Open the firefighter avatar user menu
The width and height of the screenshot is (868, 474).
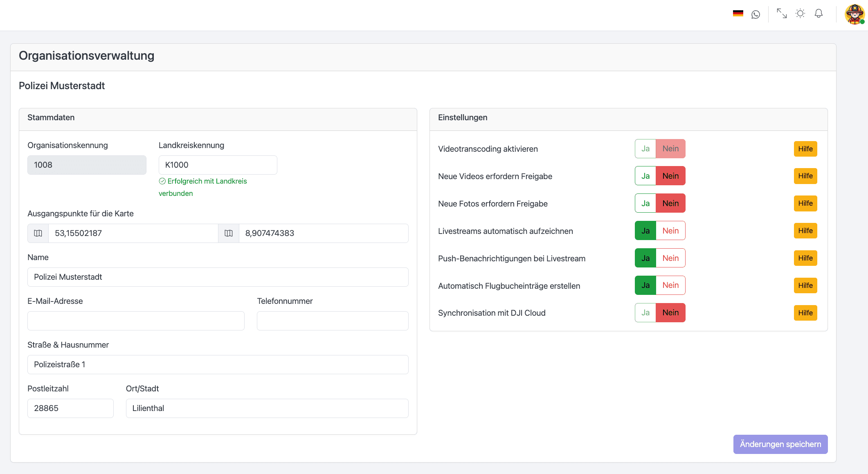click(855, 14)
